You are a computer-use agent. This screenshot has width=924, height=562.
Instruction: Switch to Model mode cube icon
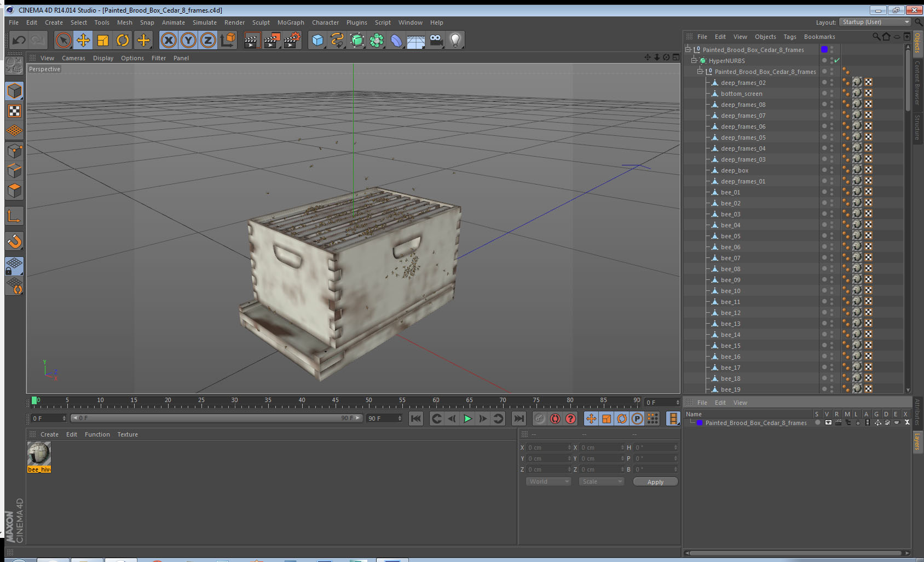pos(14,91)
